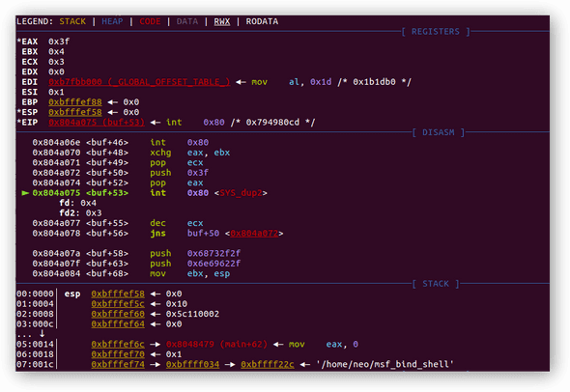Select the push 0x68732f2f instruction

(x=195, y=253)
